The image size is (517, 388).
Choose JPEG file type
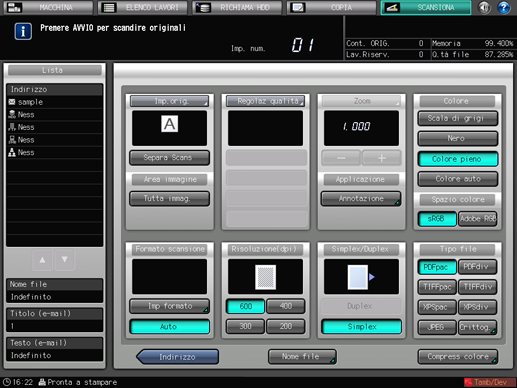pyautogui.click(x=437, y=327)
